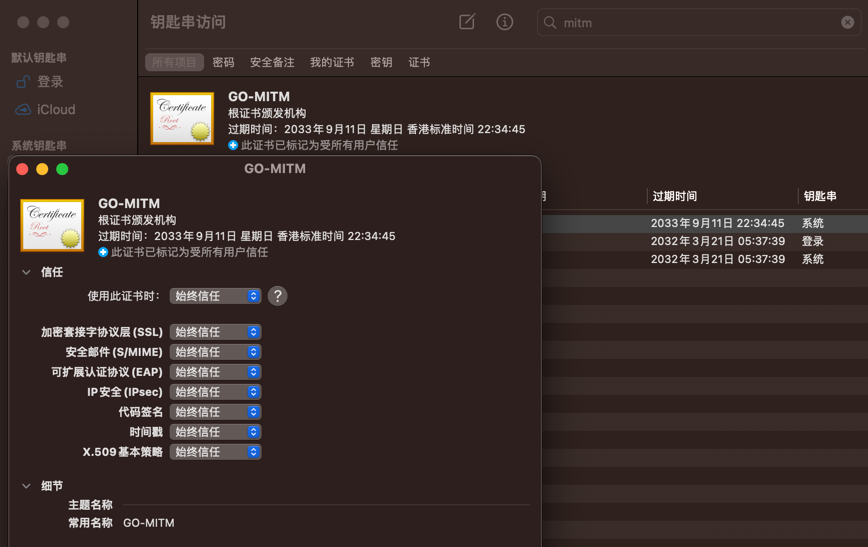868x547 pixels.
Task: Open the 时间戳 trust dropdown
Action: pos(215,432)
